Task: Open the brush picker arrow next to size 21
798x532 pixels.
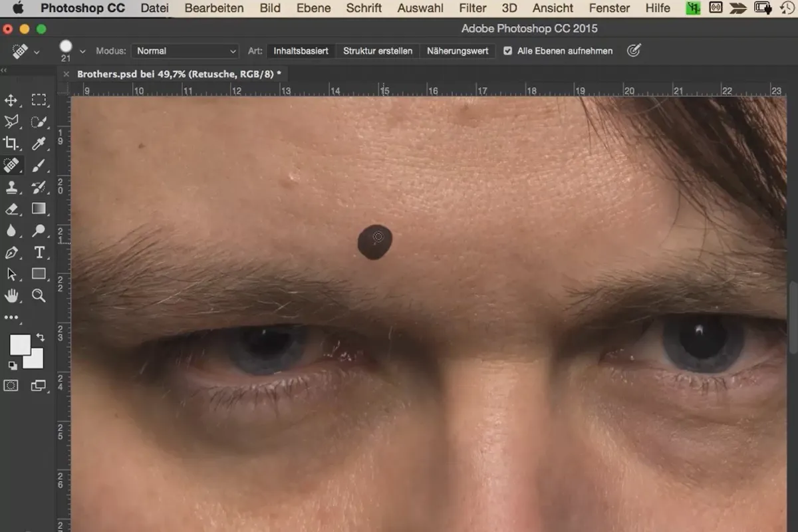Action: coord(82,51)
